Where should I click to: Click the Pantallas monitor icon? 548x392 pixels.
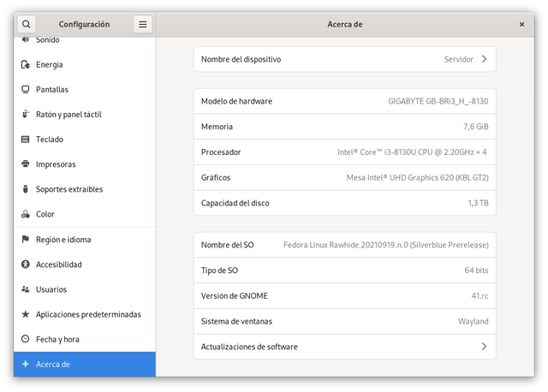pos(26,89)
